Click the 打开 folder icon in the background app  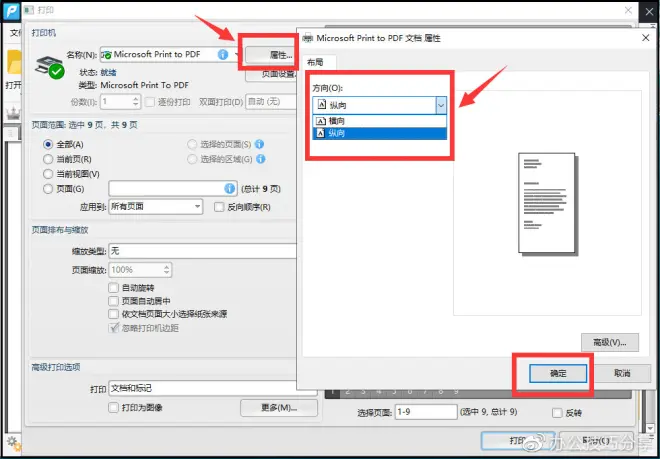(14, 63)
